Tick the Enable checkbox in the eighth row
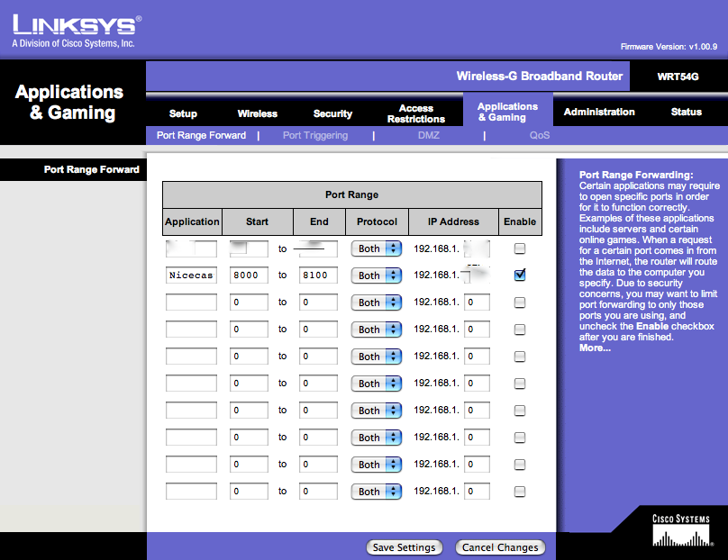Image resolution: width=728 pixels, height=560 pixels. click(x=520, y=437)
